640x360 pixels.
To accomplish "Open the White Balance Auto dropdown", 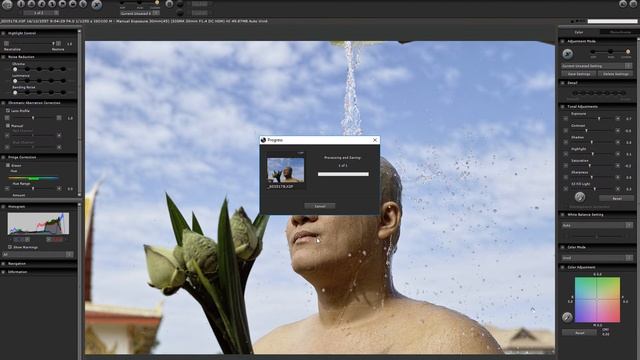I will [x=597, y=225].
